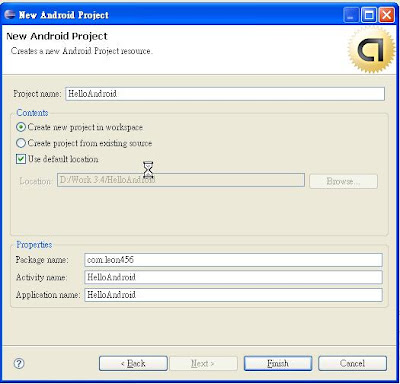Click the 'Application name:' label
The image size is (400, 384).
tap(48, 295)
